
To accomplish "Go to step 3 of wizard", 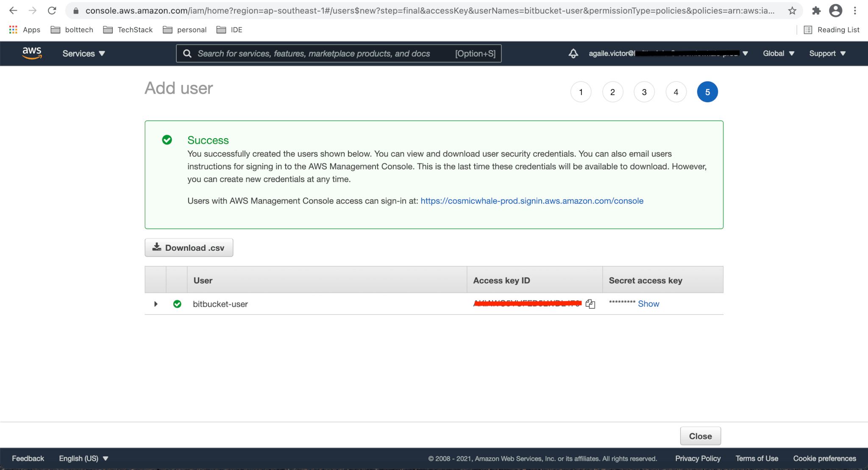I will 644,92.
